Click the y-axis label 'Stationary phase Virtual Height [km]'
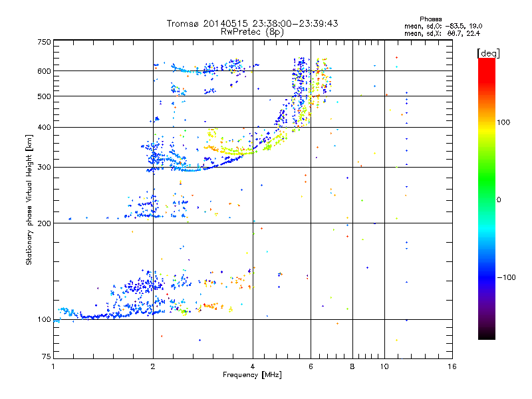Screen dimensions: 532x399 coord(29,199)
